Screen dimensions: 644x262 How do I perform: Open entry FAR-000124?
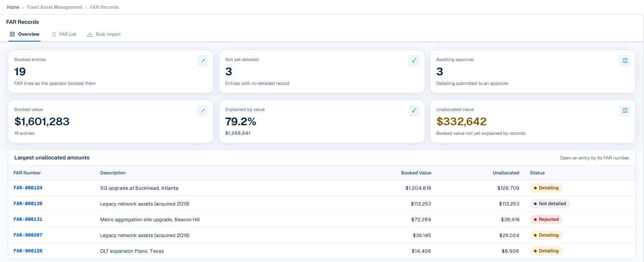coord(28,188)
